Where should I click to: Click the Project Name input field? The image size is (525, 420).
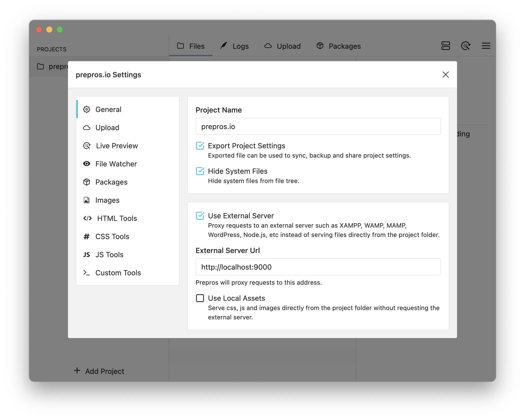tap(318, 127)
